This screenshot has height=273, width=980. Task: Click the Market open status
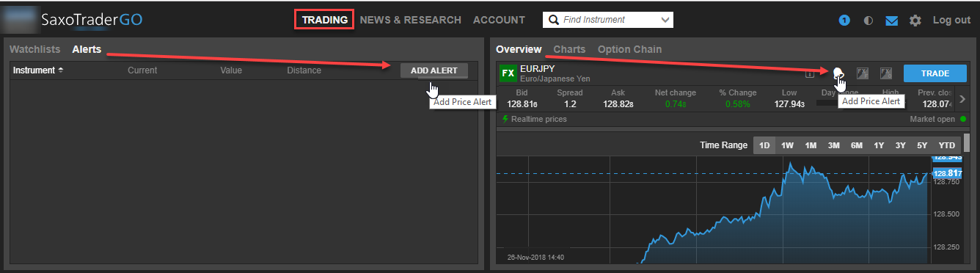click(x=938, y=119)
